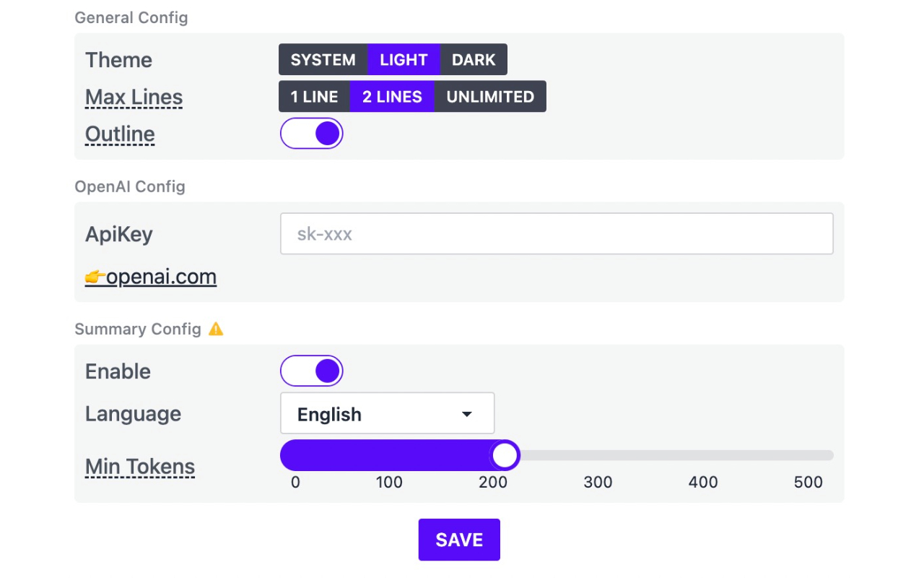Focus the ApiKey input field
924x578 pixels.
point(557,234)
